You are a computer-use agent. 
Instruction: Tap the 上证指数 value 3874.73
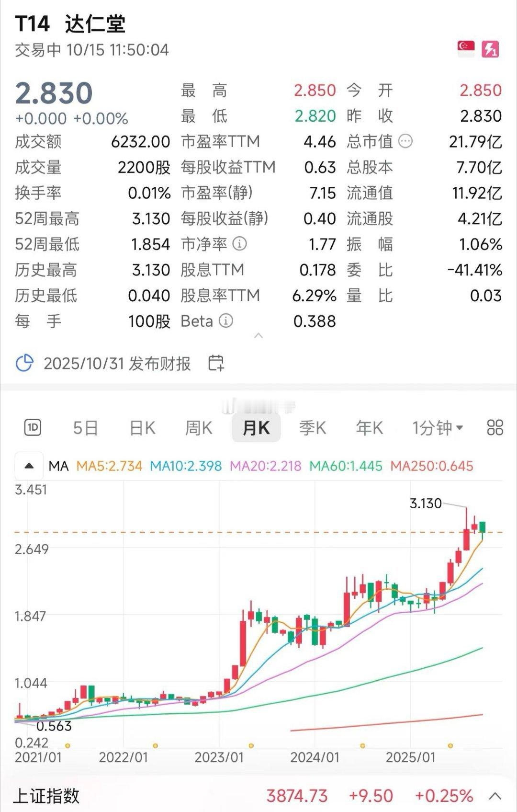point(297,796)
